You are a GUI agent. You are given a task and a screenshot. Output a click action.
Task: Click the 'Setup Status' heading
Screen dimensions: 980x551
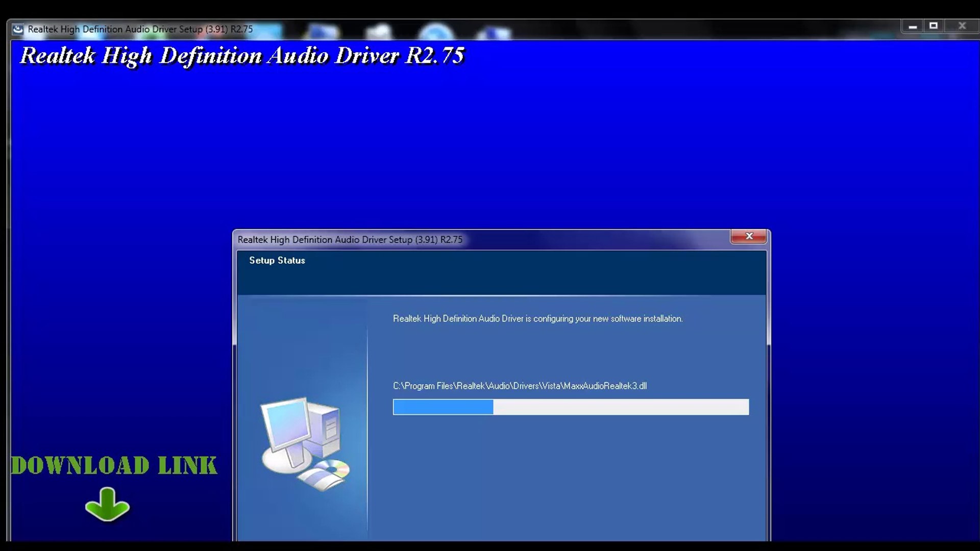click(x=277, y=260)
